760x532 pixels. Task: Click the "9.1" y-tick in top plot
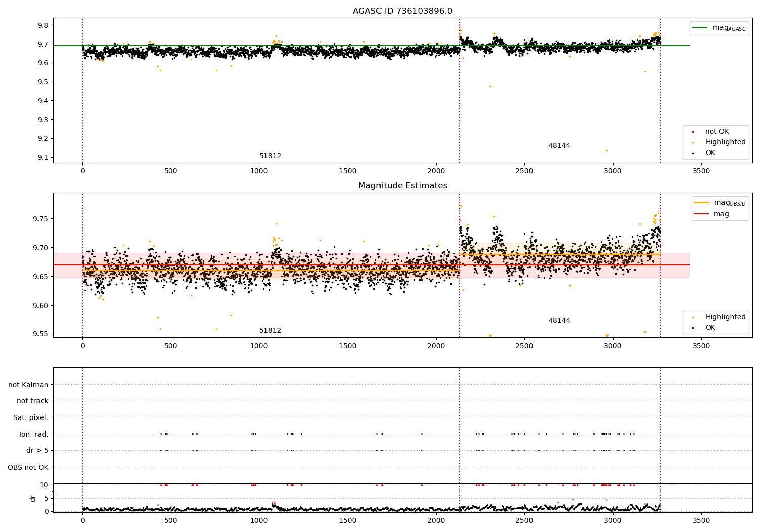coord(43,158)
